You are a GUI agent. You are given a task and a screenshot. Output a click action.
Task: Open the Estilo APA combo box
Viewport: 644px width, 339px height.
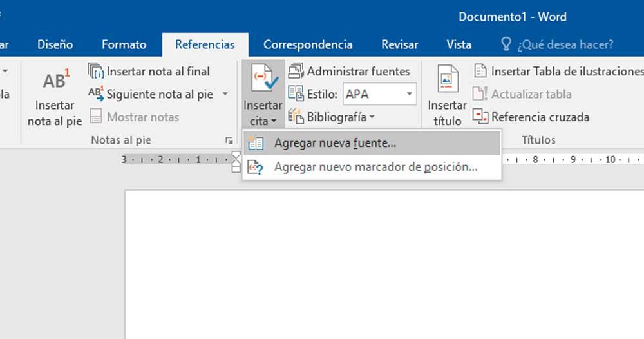pyautogui.click(x=379, y=93)
